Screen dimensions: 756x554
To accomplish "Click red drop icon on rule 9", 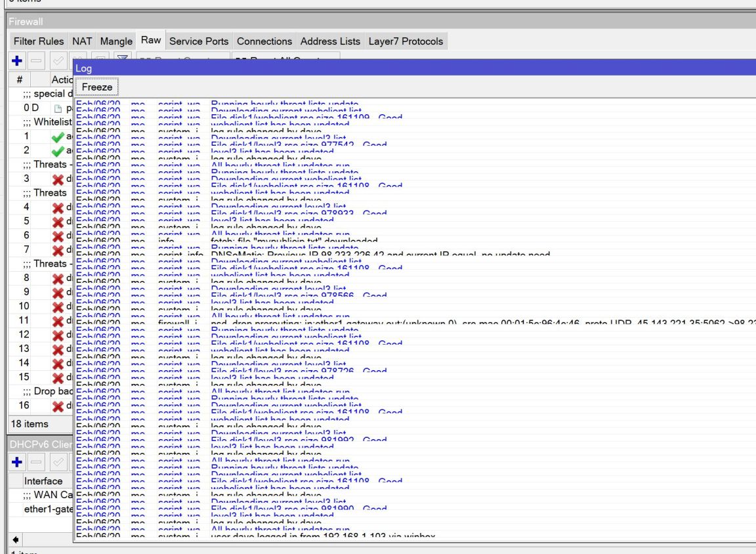I will 58,293.
